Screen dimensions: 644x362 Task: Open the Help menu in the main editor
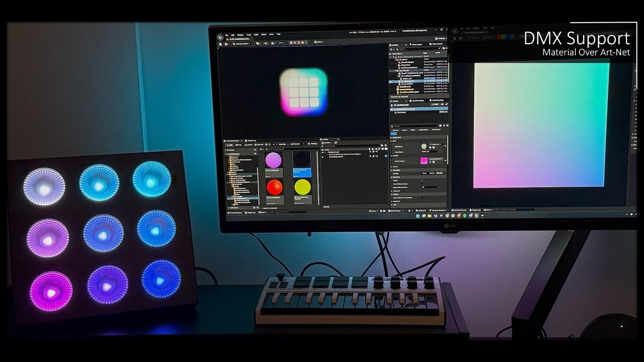tap(279, 34)
